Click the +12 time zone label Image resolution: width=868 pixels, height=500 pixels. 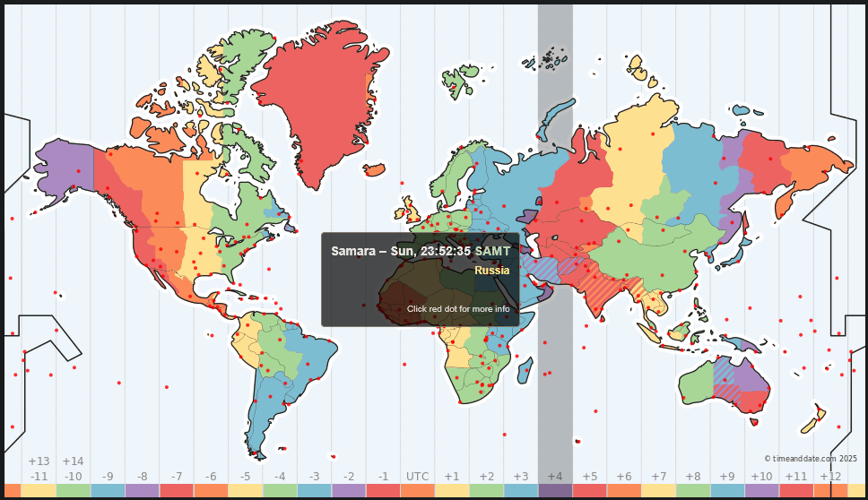click(830, 476)
